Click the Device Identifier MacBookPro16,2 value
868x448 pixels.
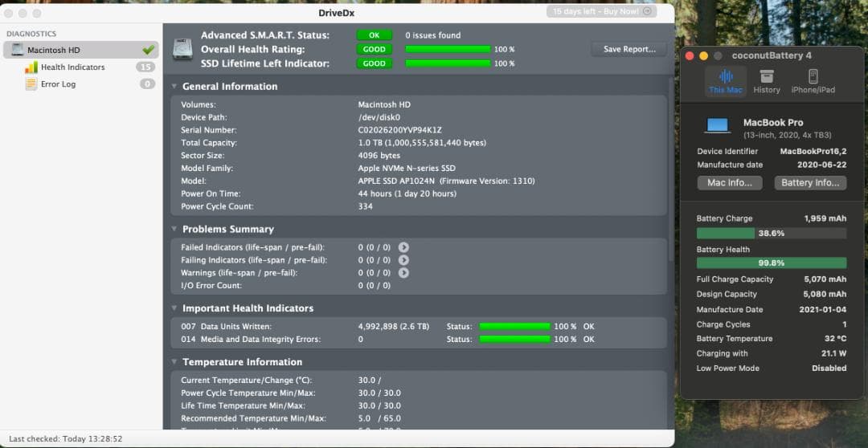pos(813,151)
